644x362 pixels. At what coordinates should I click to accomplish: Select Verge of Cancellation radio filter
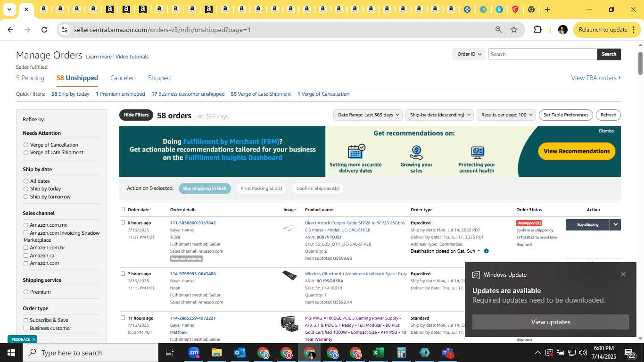pos(26,145)
